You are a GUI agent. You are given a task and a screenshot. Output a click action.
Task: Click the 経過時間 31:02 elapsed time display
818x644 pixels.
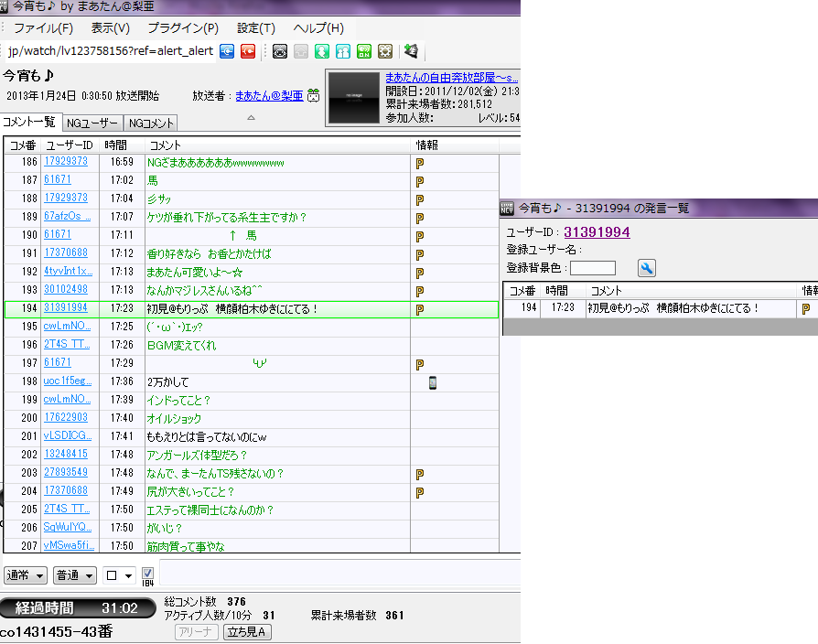click(78, 608)
